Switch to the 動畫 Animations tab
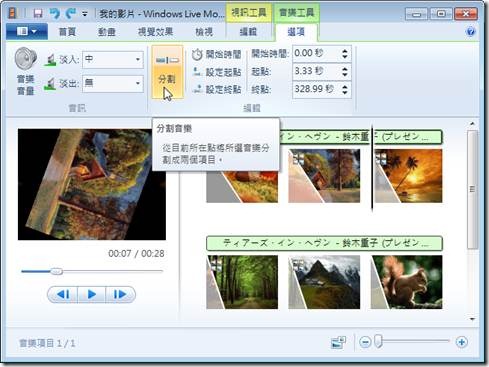The width and height of the screenshot is (489, 367). [x=107, y=32]
